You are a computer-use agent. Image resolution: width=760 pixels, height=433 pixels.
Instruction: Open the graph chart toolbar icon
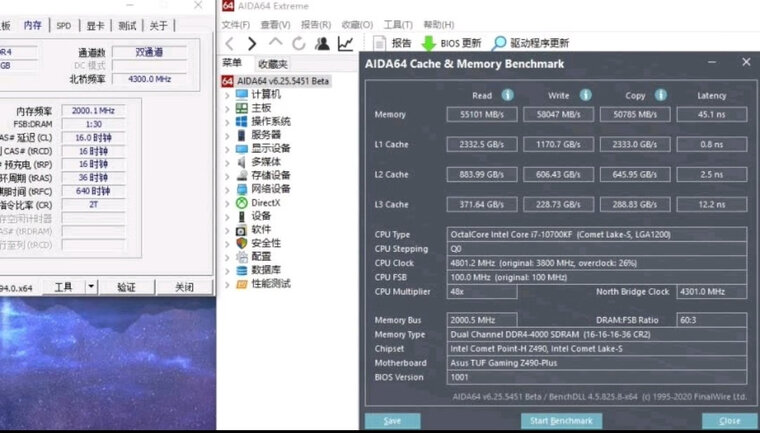pos(346,44)
